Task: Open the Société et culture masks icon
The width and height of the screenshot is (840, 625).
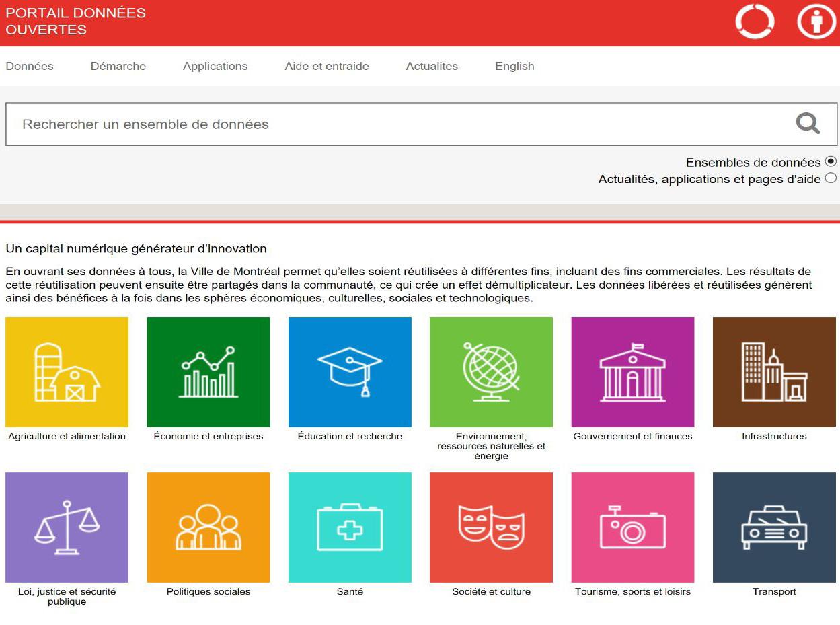Action: pyautogui.click(x=491, y=527)
